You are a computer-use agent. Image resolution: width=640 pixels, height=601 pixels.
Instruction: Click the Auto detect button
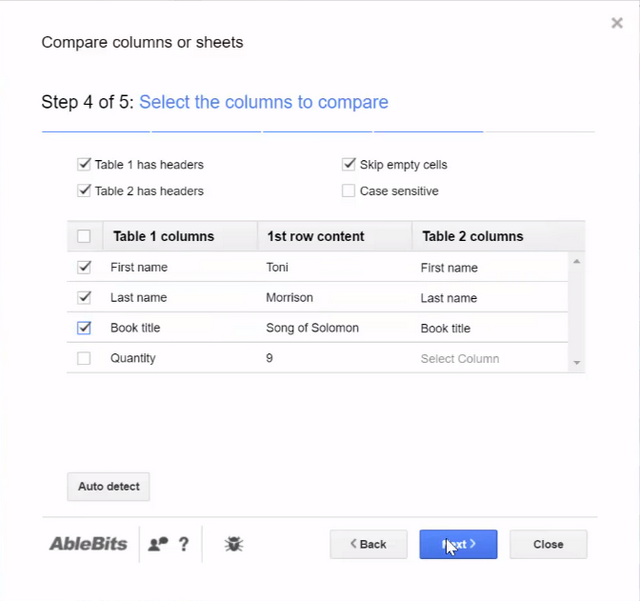109,486
